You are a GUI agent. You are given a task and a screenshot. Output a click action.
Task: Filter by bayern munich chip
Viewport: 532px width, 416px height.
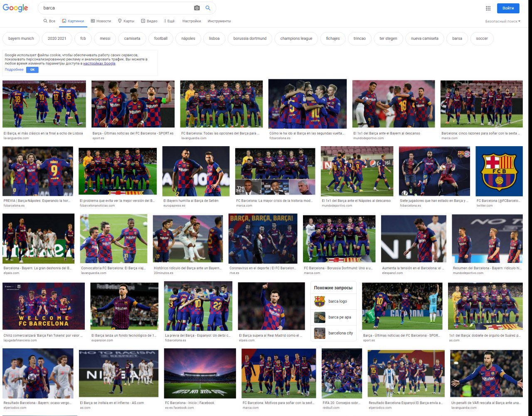click(x=21, y=39)
